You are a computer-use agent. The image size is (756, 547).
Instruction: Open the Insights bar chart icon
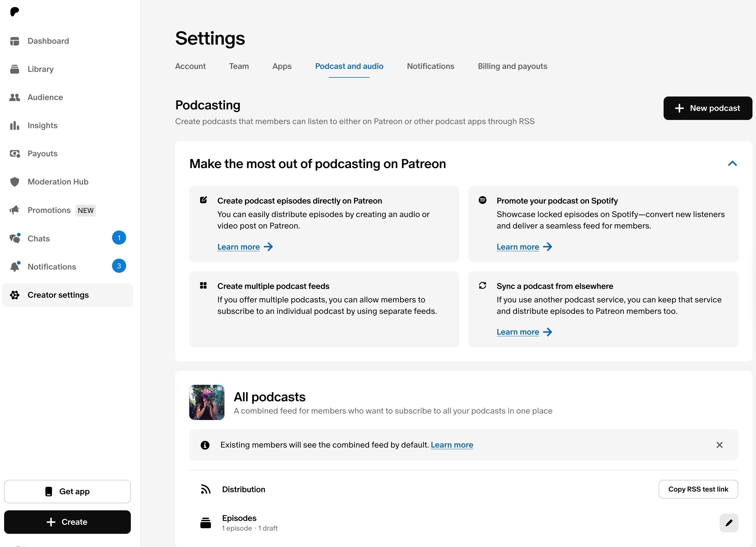(15, 126)
